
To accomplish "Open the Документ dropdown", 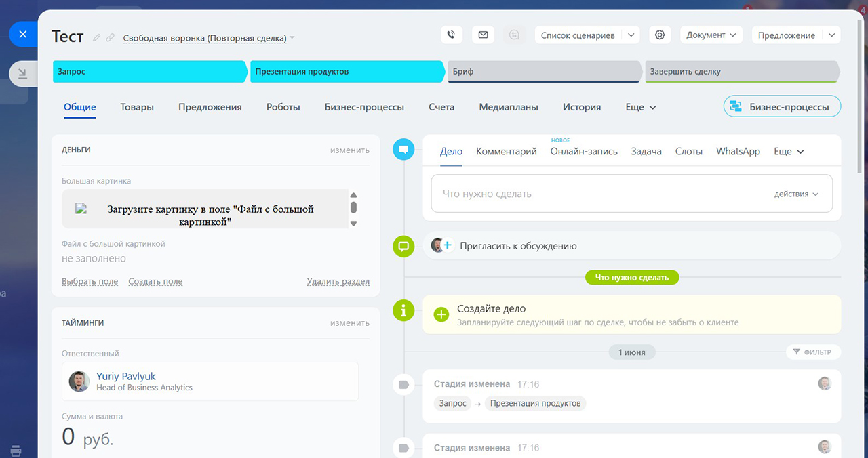I will (711, 35).
